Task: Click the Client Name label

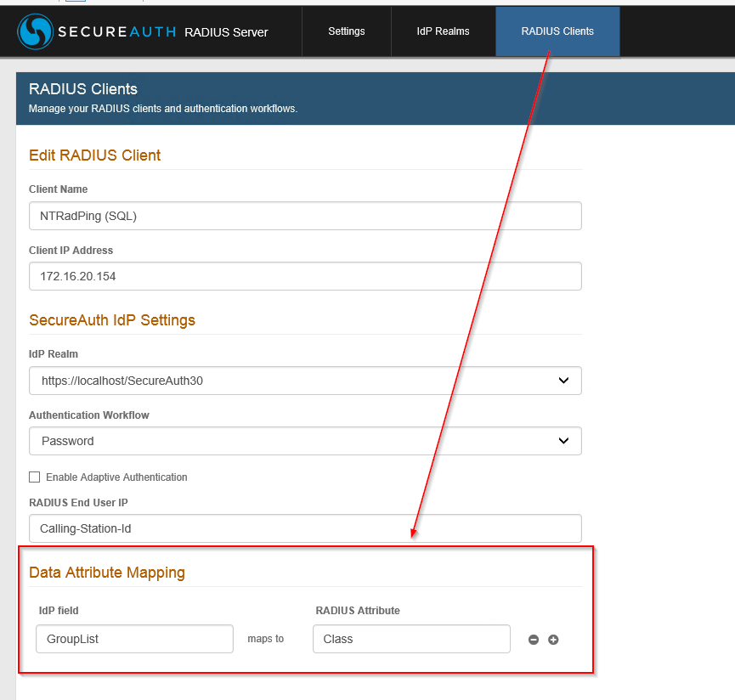Action: (x=58, y=189)
